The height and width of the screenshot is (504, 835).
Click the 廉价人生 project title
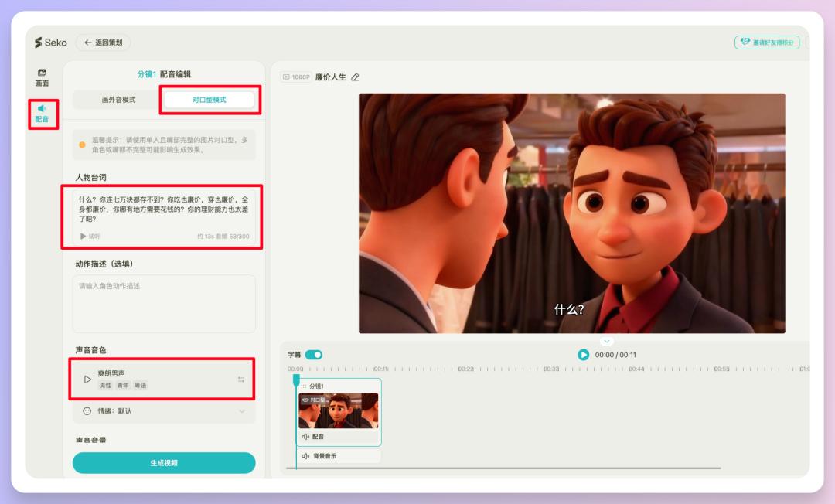tap(331, 77)
